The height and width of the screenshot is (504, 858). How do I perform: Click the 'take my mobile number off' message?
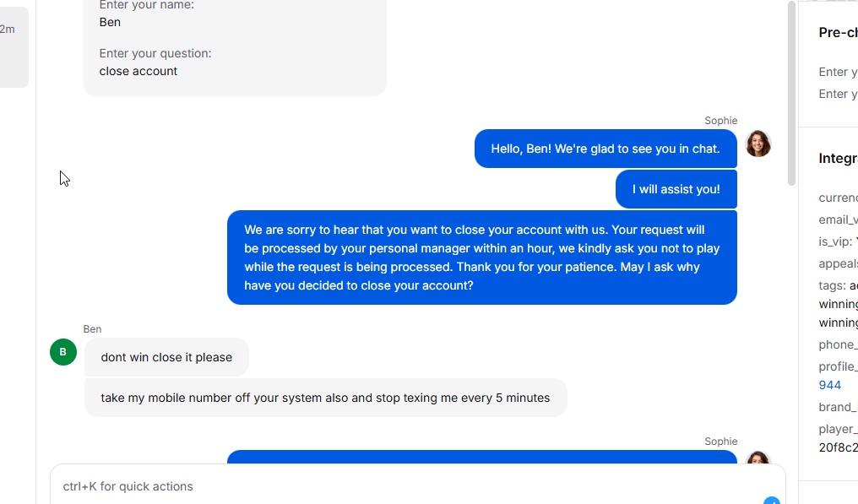pyautogui.click(x=326, y=398)
